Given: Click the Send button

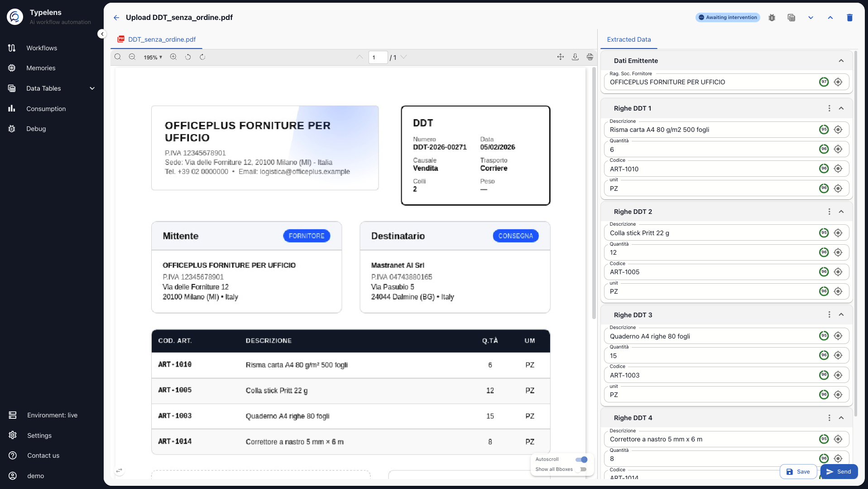Looking at the screenshot, I should pyautogui.click(x=839, y=471).
